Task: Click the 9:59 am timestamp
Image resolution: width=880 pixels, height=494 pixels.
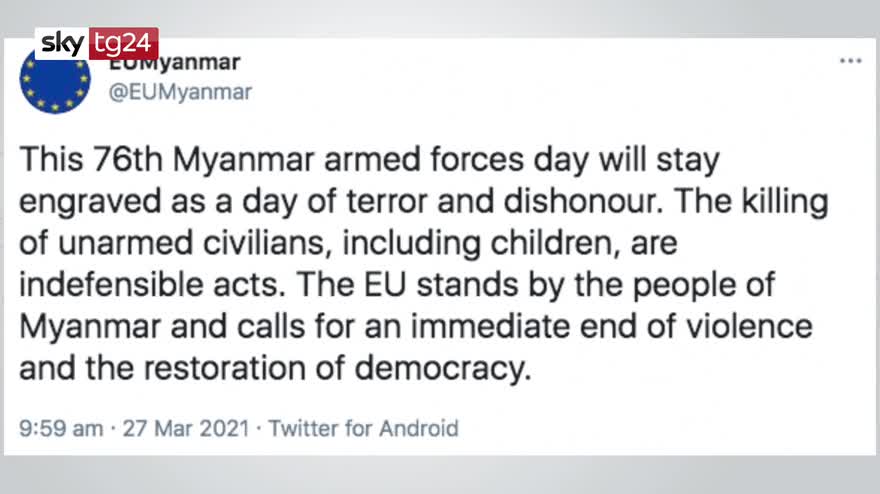Action: coord(61,429)
